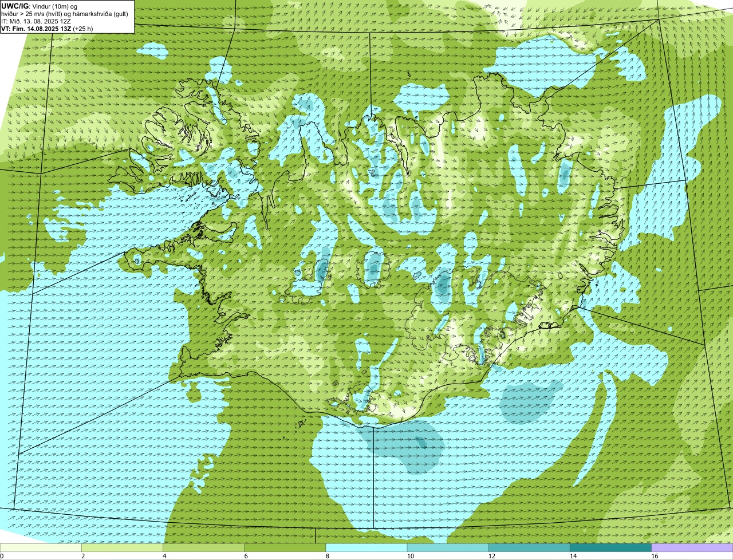The width and height of the screenshot is (733, 560).
Task: Click the legend tick label '12'
Action: (491, 556)
